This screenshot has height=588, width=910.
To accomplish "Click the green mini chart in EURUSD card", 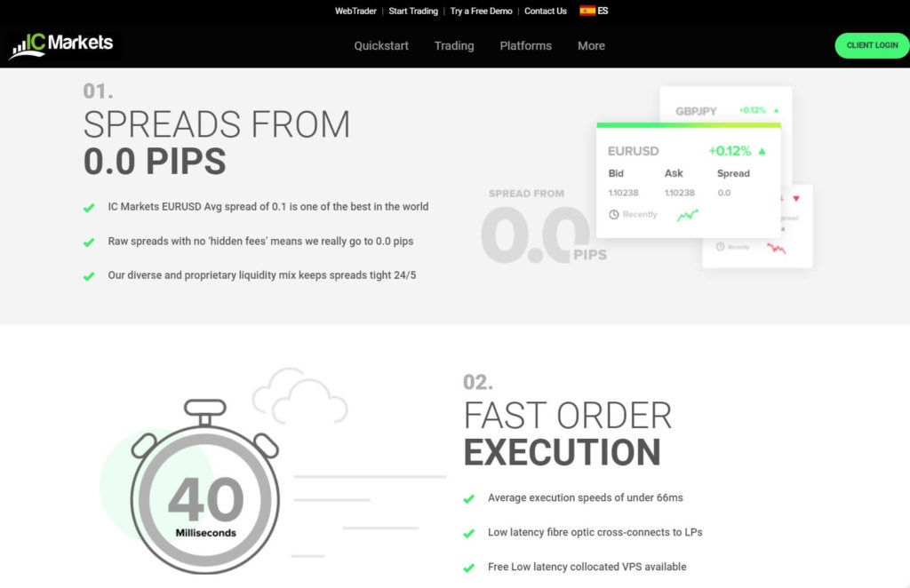I will pyautogui.click(x=687, y=215).
